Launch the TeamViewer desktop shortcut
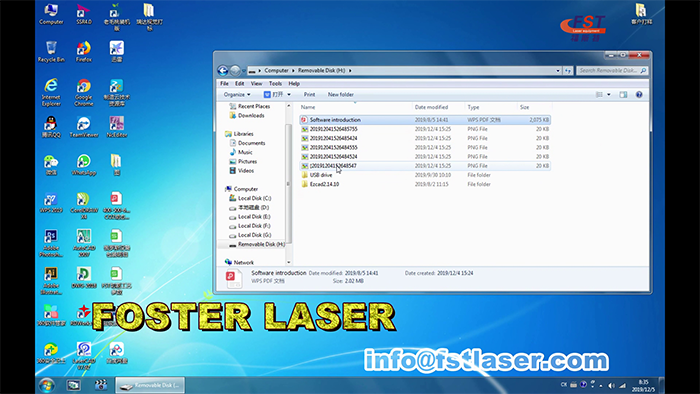700x394 pixels. pyautogui.click(x=83, y=127)
